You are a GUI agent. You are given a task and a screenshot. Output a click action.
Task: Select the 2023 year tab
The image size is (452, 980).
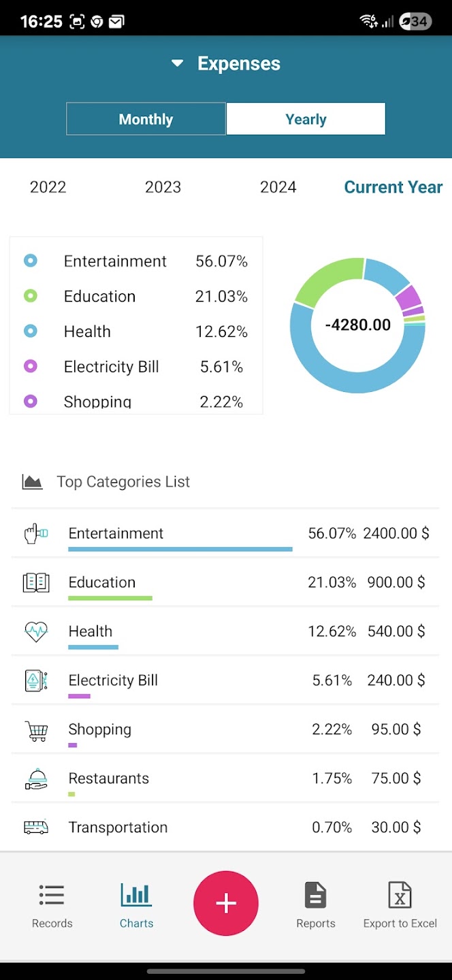[163, 187]
